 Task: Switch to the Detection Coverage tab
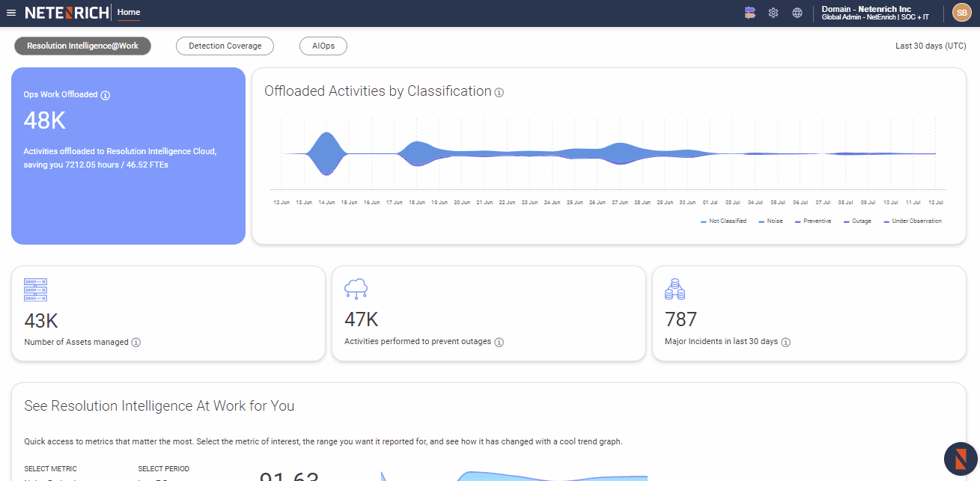point(225,46)
